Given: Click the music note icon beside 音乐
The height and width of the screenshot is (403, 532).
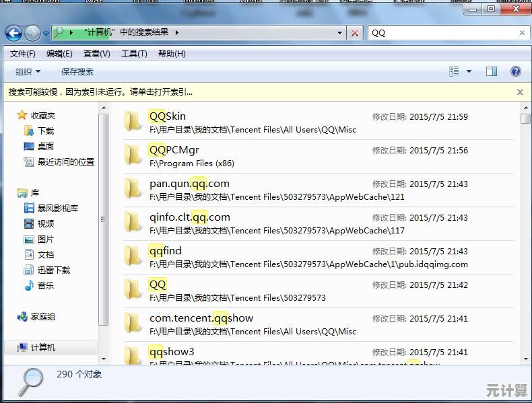Looking at the screenshot, I should pos(29,285).
